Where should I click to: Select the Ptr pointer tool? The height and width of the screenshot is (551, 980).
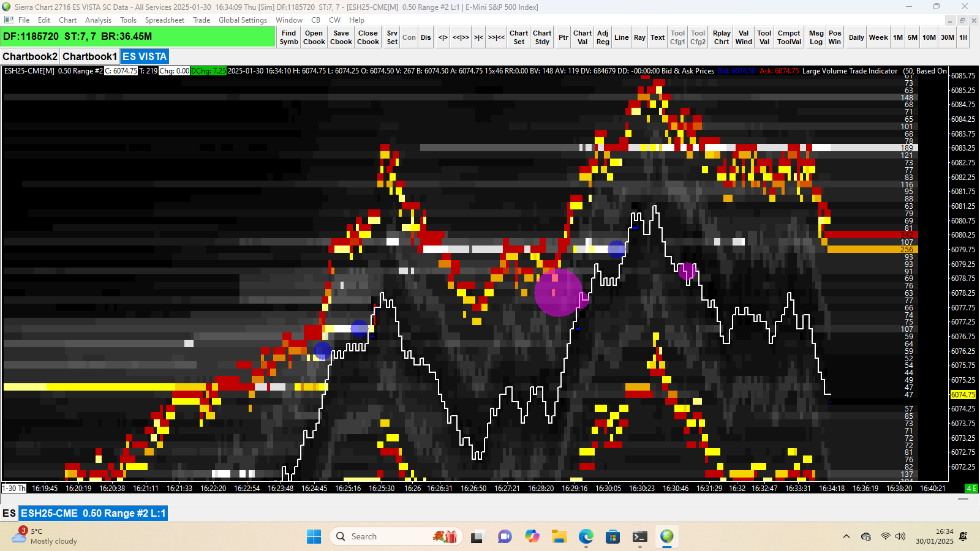pyautogui.click(x=563, y=37)
